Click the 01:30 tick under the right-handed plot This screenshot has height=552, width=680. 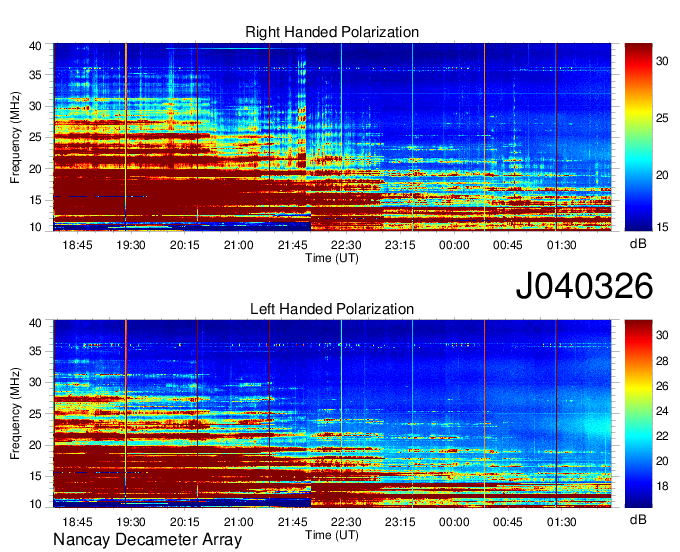(562, 245)
